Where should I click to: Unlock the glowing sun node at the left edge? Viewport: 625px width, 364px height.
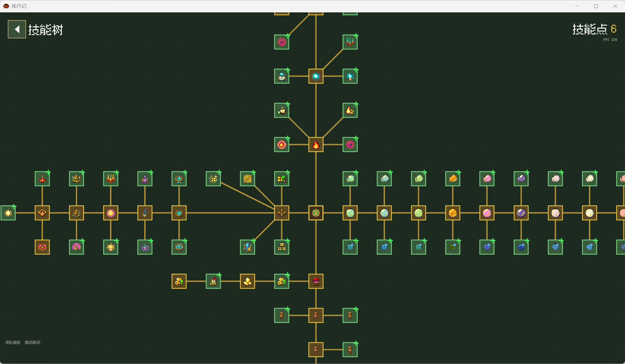point(8,213)
